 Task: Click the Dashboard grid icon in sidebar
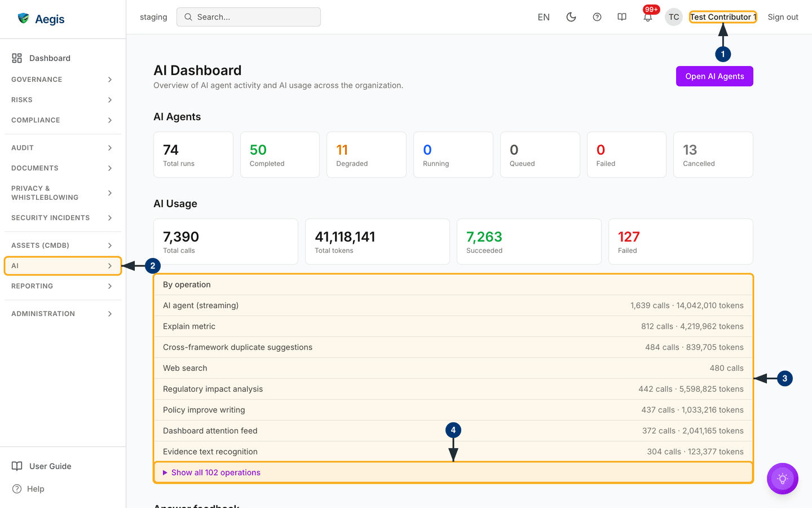click(x=17, y=58)
